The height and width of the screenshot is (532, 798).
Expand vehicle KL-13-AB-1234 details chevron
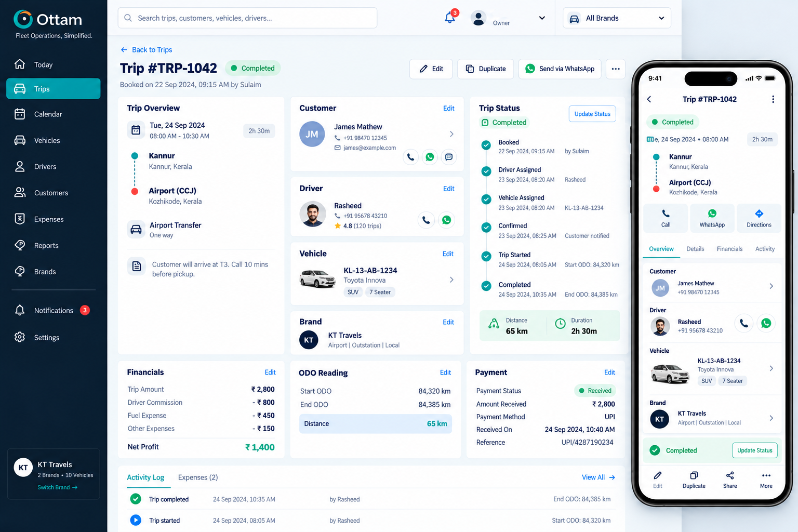coord(451,280)
